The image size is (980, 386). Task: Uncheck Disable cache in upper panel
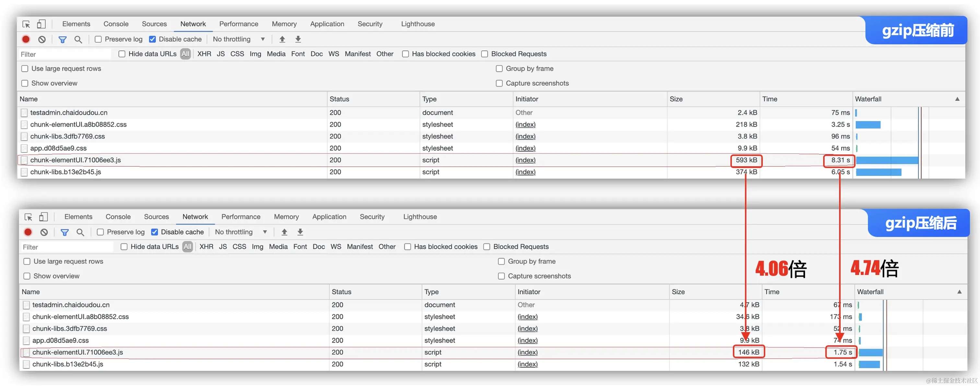pos(152,39)
